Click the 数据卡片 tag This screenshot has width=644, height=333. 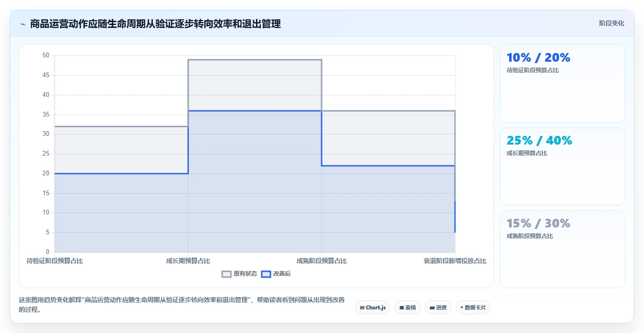473,307
